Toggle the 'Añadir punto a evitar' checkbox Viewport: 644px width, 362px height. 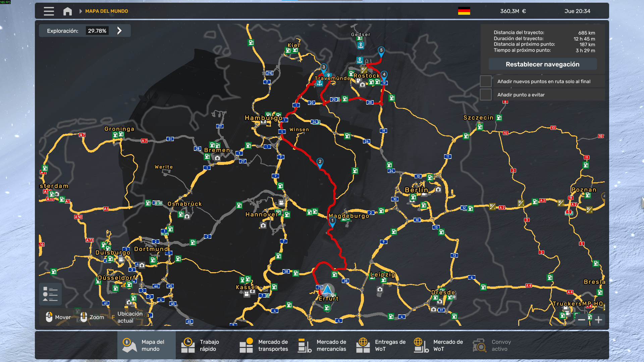[485, 95]
